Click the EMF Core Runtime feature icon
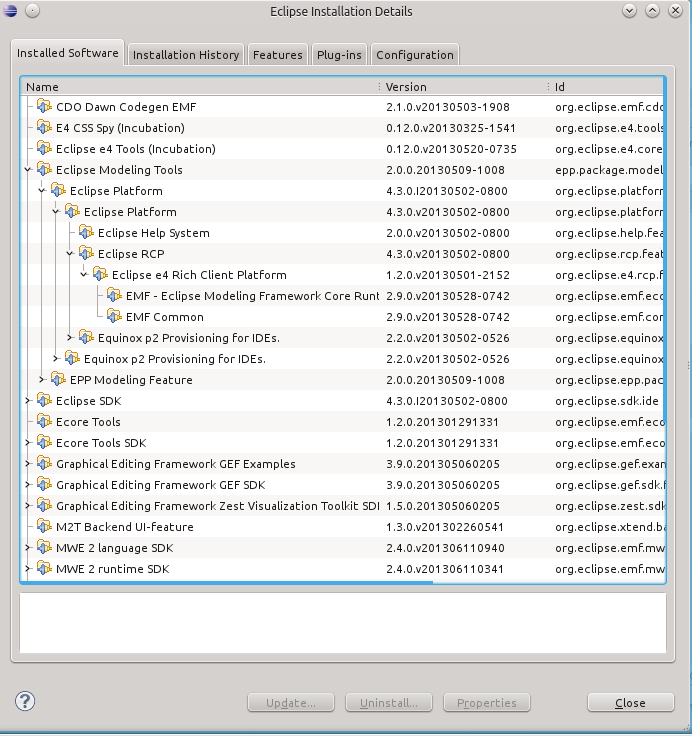The height and width of the screenshot is (736, 692). tap(115, 296)
